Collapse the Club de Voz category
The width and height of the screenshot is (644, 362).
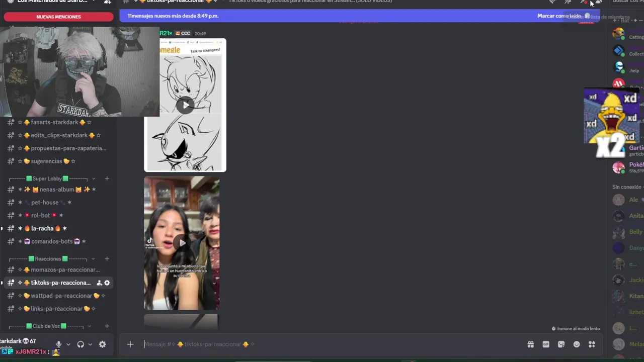(50, 326)
